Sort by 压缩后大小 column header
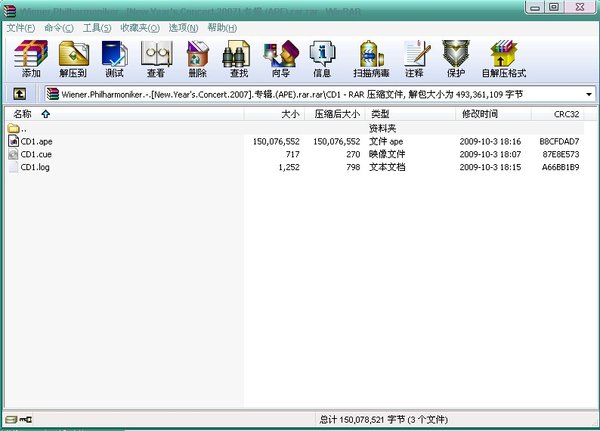The width and height of the screenshot is (600, 431). coord(335,114)
